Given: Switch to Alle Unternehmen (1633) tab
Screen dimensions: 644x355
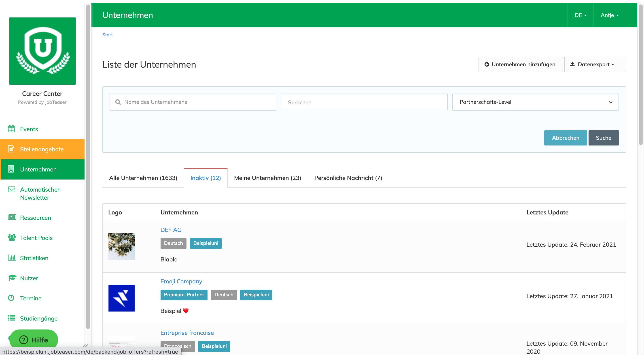Looking at the screenshot, I should point(143,178).
